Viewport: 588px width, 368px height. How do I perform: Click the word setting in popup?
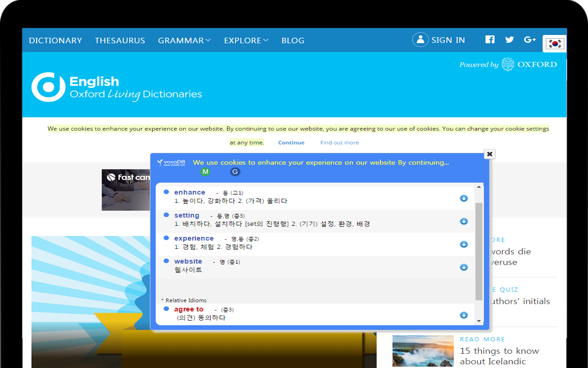point(187,215)
